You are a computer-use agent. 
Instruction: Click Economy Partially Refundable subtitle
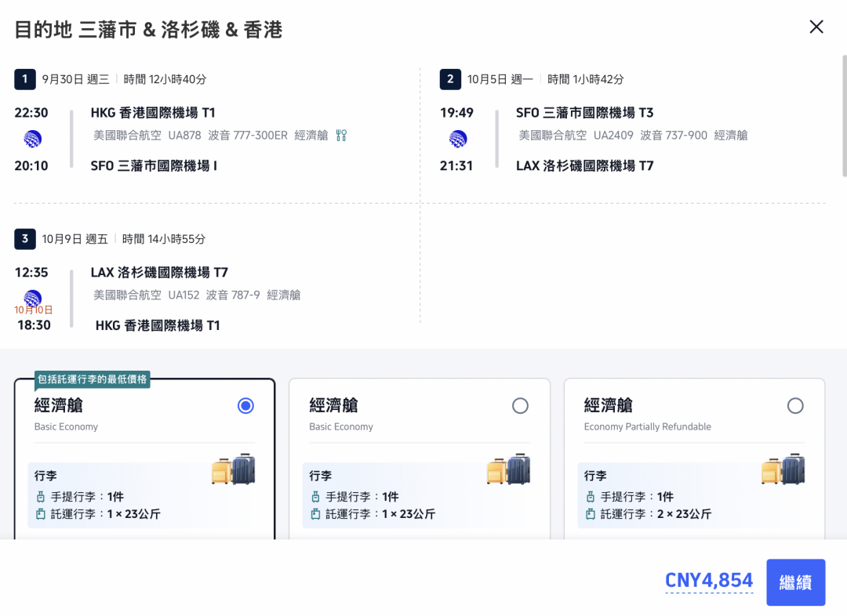647,426
